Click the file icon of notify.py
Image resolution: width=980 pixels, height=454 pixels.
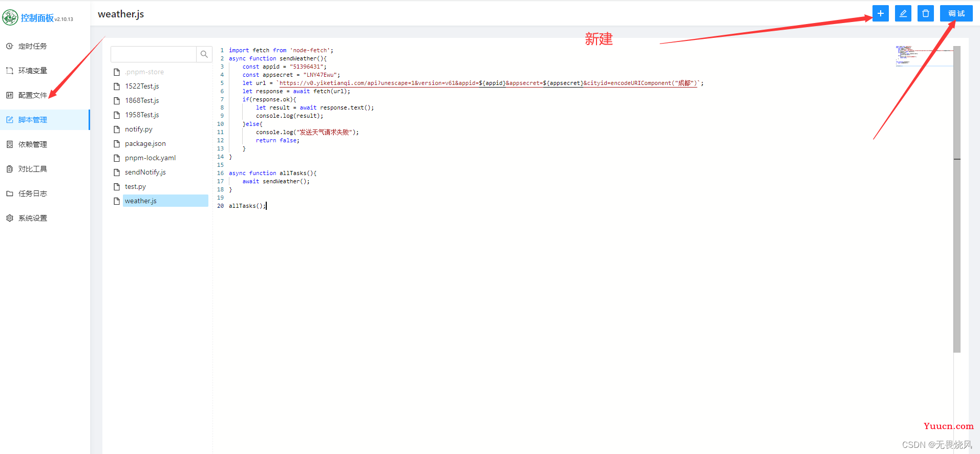click(117, 129)
